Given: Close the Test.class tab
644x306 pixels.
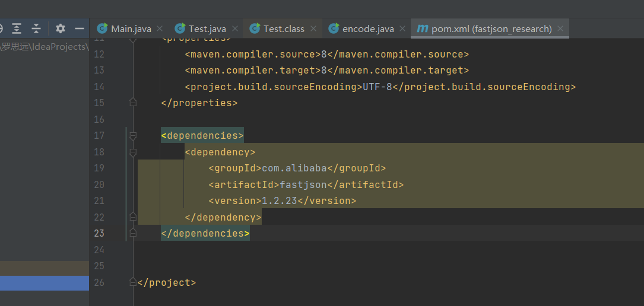Looking at the screenshot, I should pyautogui.click(x=314, y=28).
